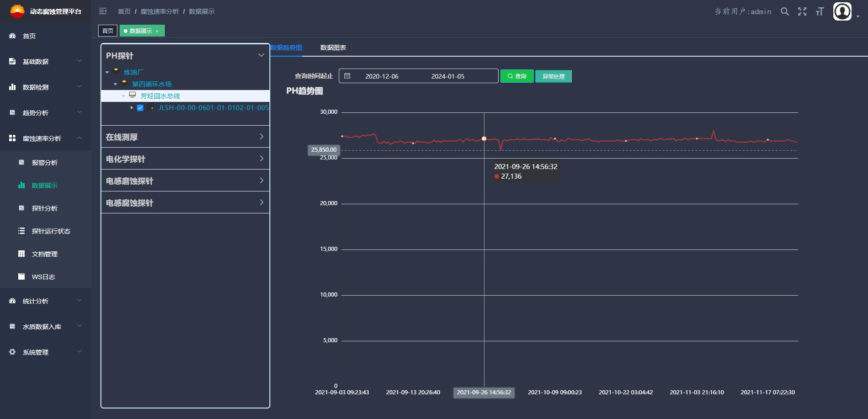Collapse the 炼油厂 tree node arrow
Image resolution: width=868 pixels, height=419 pixels.
click(x=107, y=72)
